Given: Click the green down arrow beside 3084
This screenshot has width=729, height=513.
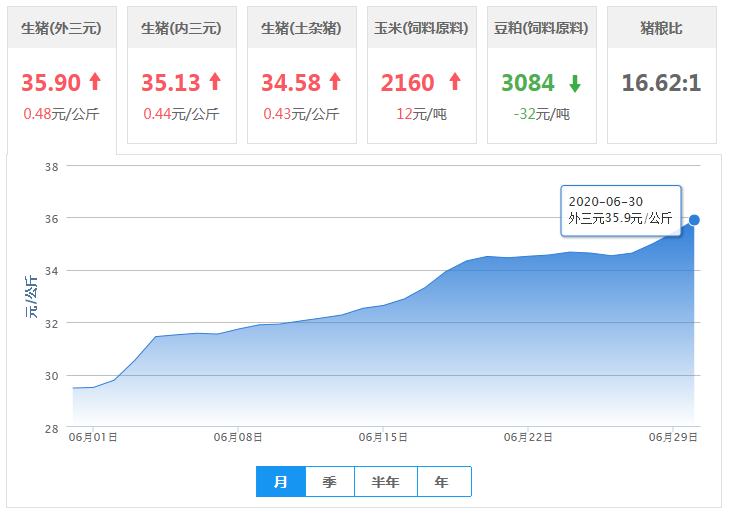Looking at the screenshot, I should click(x=575, y=82).
